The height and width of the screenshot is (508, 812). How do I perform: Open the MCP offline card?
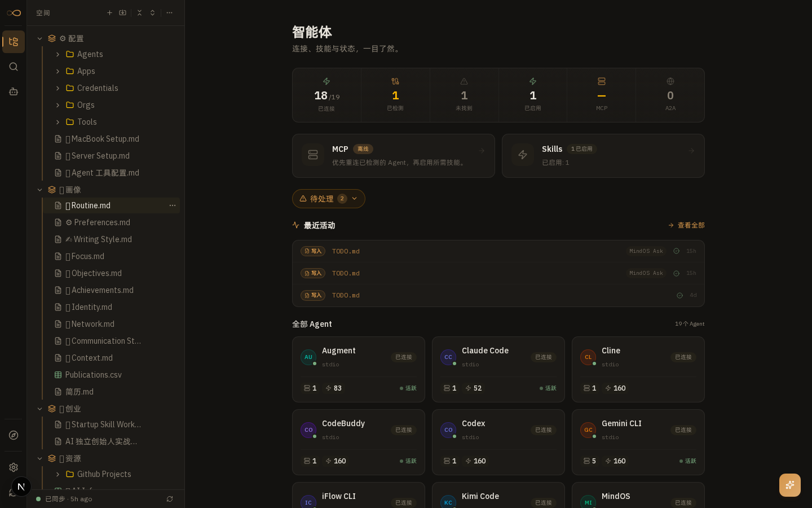(x=394, y=156)
